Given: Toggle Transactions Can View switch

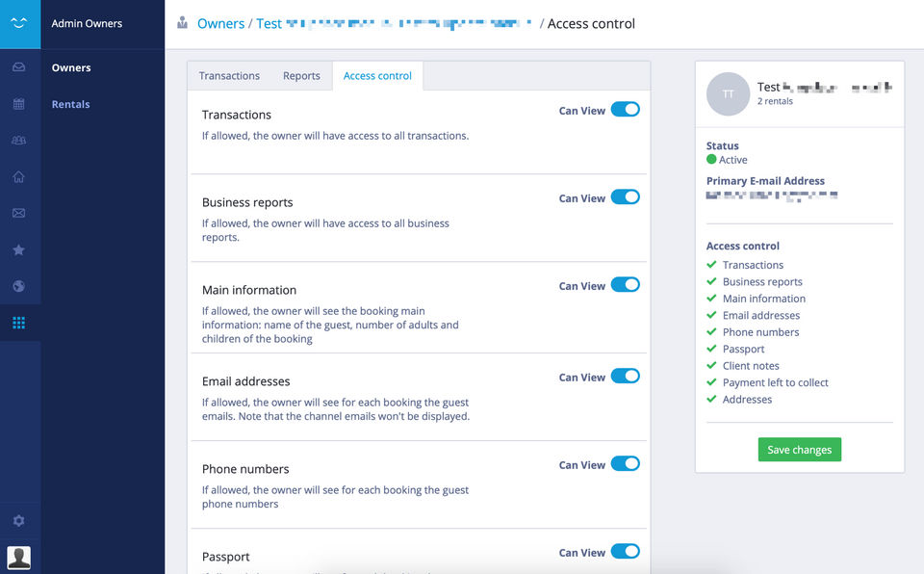Looking at the screenshot, I should coord(625,110).
